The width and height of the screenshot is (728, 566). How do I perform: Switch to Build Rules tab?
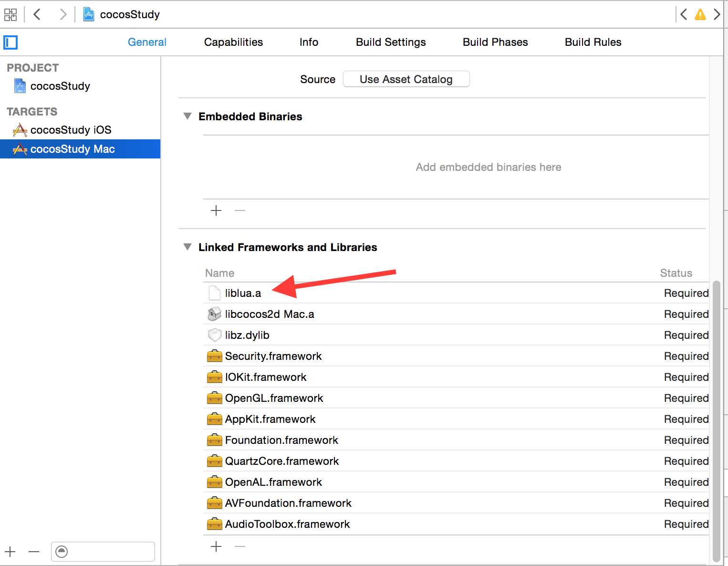point(593,42)
